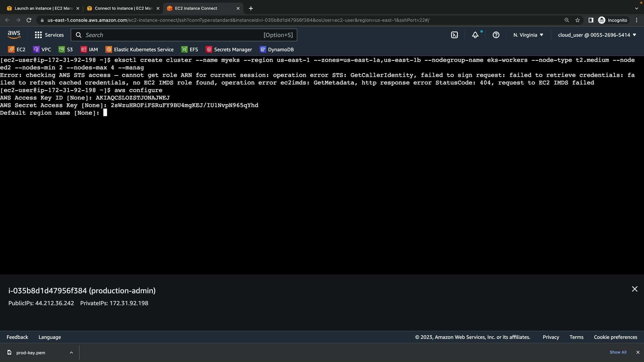Click the Feedback link in footer

click(x=17, y=337)
